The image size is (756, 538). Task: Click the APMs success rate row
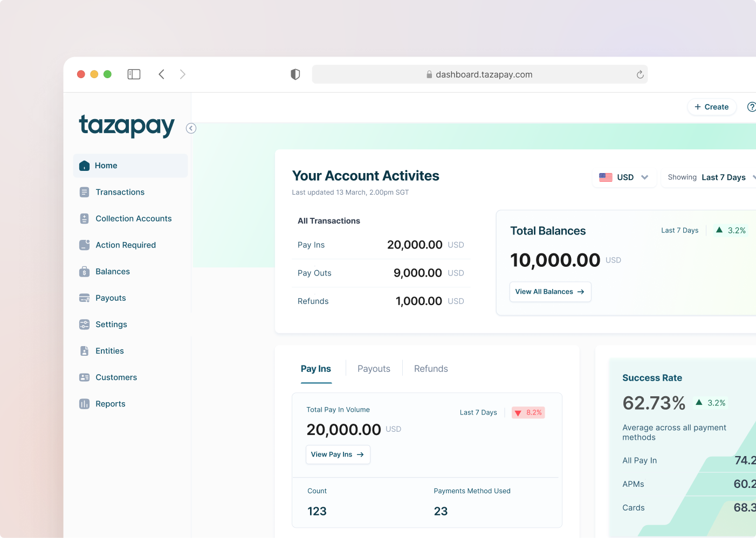point(689,484)
